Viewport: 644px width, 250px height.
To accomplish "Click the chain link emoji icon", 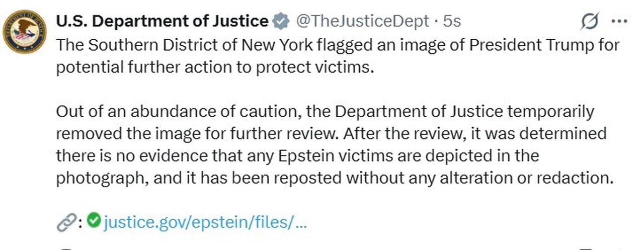I will 66,222.
